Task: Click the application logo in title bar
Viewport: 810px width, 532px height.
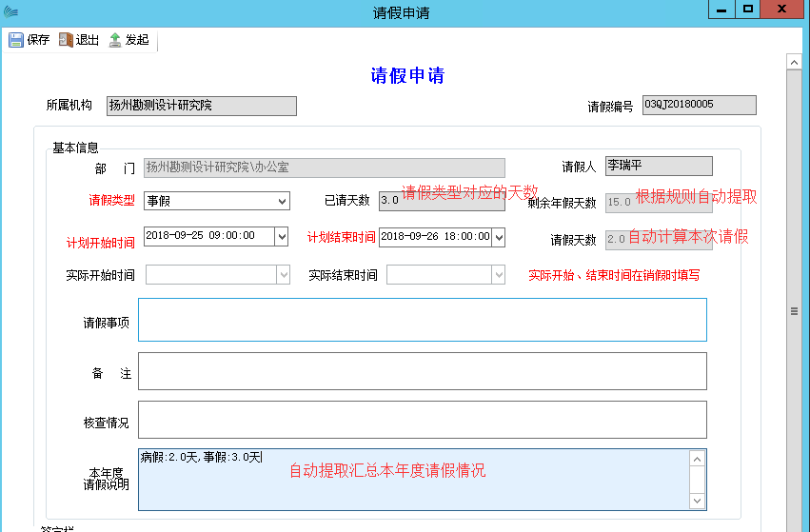Action: 10,11
